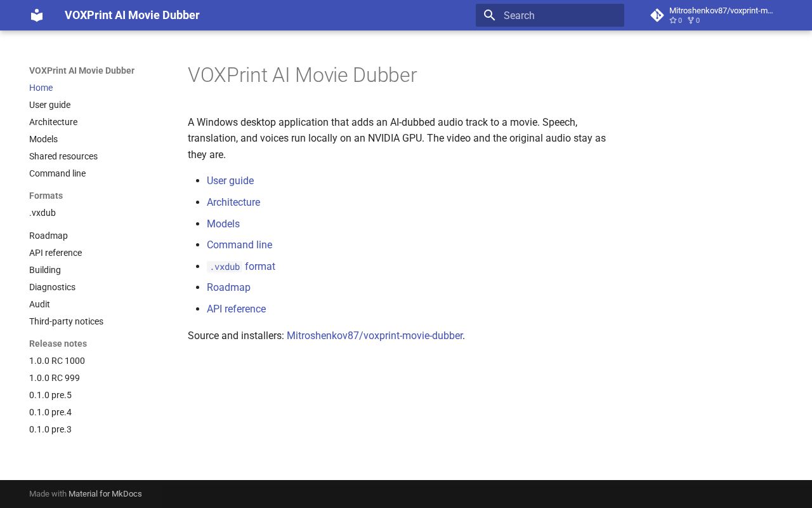Open the Mitroshenkov87/voxprint-m… repository link in header
This screenshot has height=508, width=812.
pyautogui.click(x=721, y=15)
